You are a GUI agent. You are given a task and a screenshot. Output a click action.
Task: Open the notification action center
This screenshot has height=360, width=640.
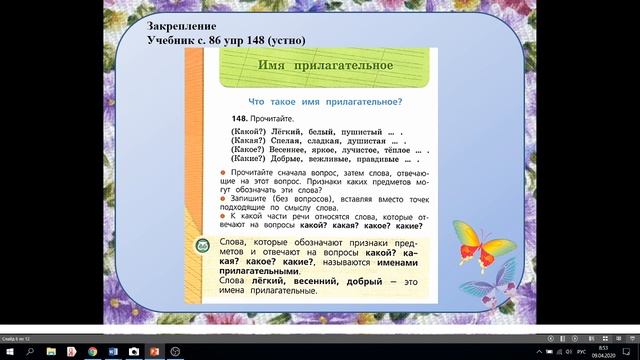coord(627,352)
